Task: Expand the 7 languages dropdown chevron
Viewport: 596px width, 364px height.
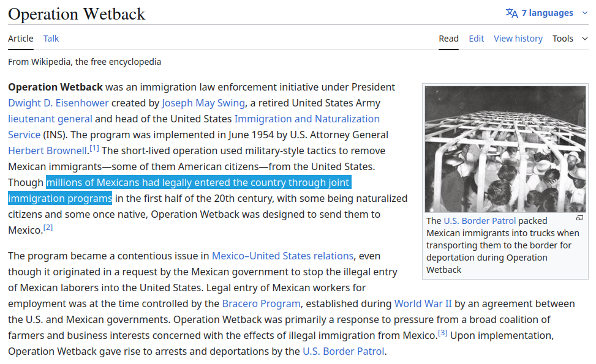Action: pos(585,13)
